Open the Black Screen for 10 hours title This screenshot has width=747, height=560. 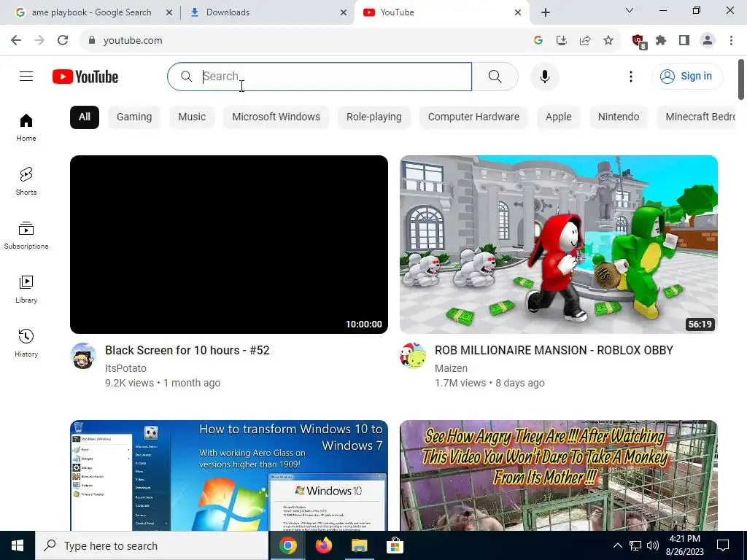(187, 351)
